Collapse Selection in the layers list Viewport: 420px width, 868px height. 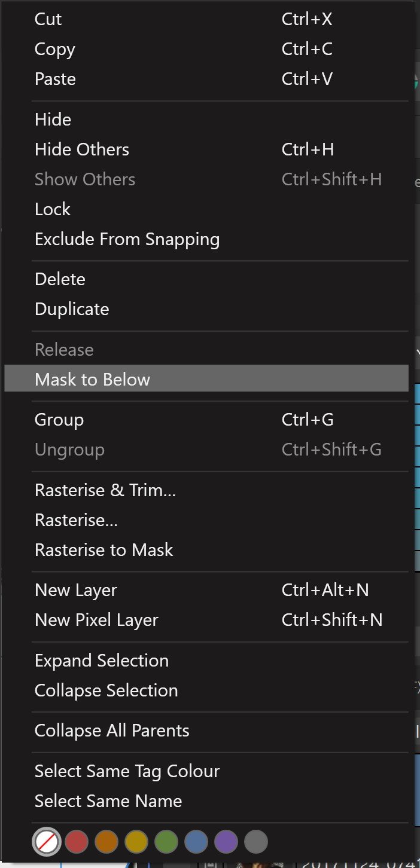(x=206, y=690)
